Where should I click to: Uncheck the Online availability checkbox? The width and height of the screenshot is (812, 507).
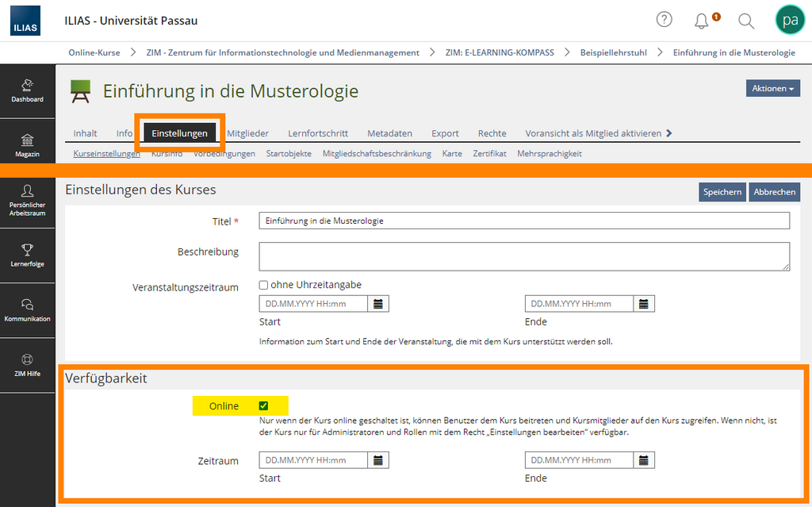click(263, 406)
